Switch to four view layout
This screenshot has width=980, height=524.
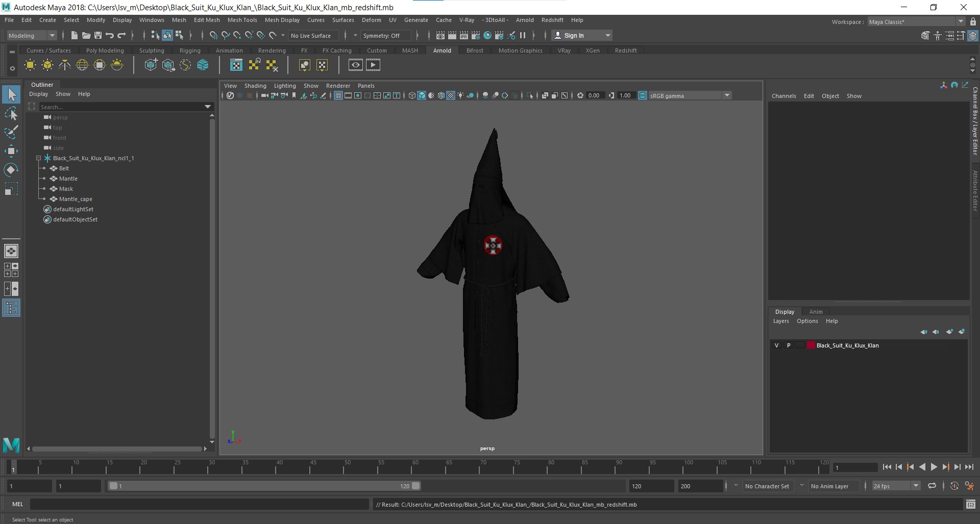(x=11, y=270)
